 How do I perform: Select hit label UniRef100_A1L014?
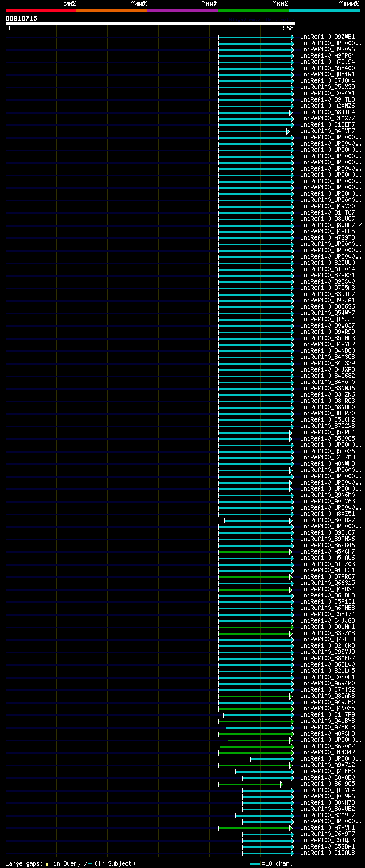pyautogui.click(x=328, y=269)
